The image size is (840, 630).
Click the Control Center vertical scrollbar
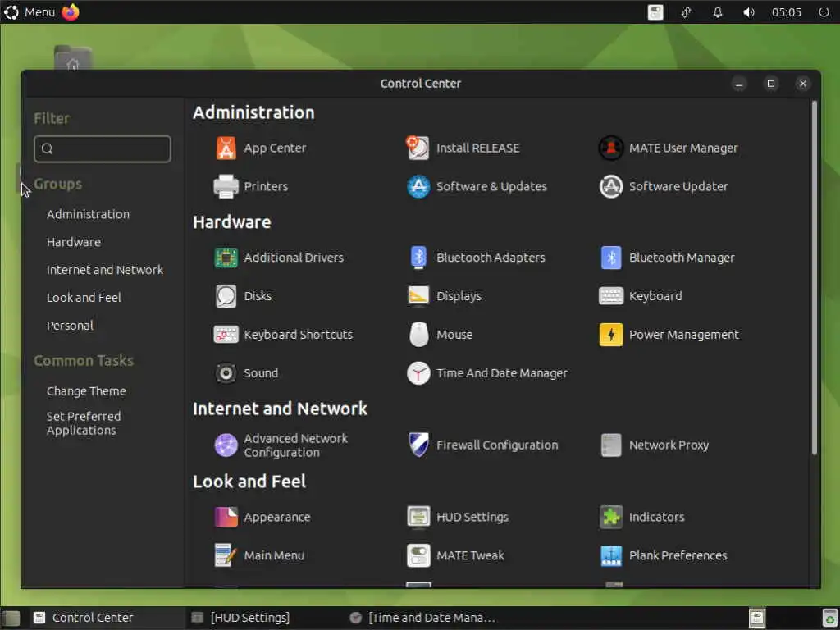pyautogui.click(x=815, y=279)
